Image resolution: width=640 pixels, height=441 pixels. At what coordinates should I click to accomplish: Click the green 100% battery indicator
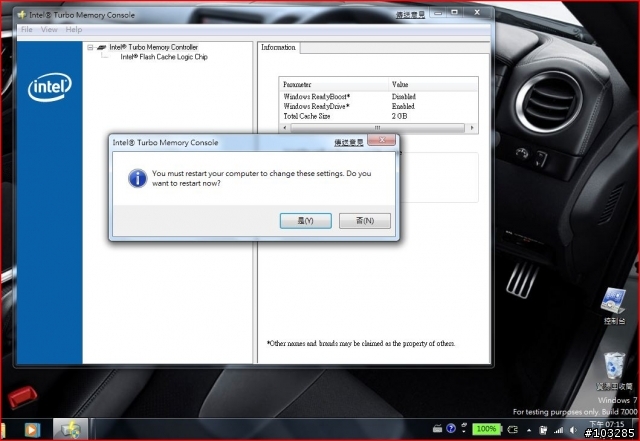pos(486,429)
